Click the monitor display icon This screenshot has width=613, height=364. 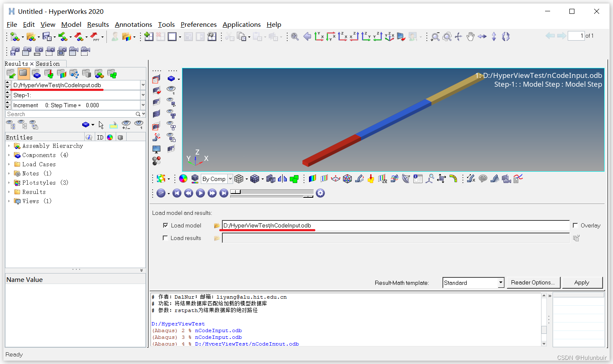click(156, 149)
